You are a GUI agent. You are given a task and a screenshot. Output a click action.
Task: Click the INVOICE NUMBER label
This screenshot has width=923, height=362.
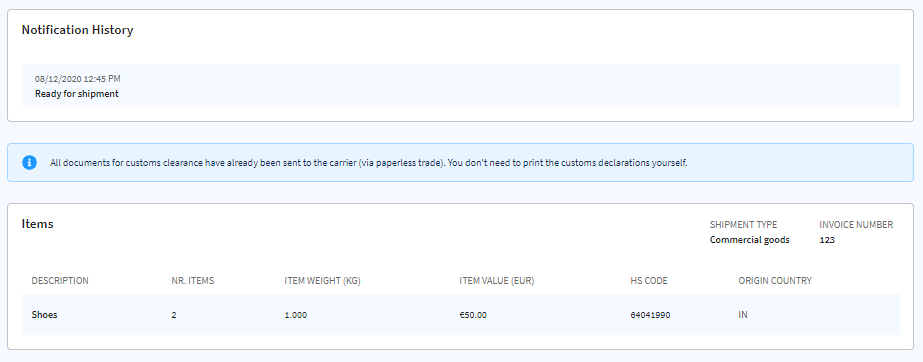[856, 225]
